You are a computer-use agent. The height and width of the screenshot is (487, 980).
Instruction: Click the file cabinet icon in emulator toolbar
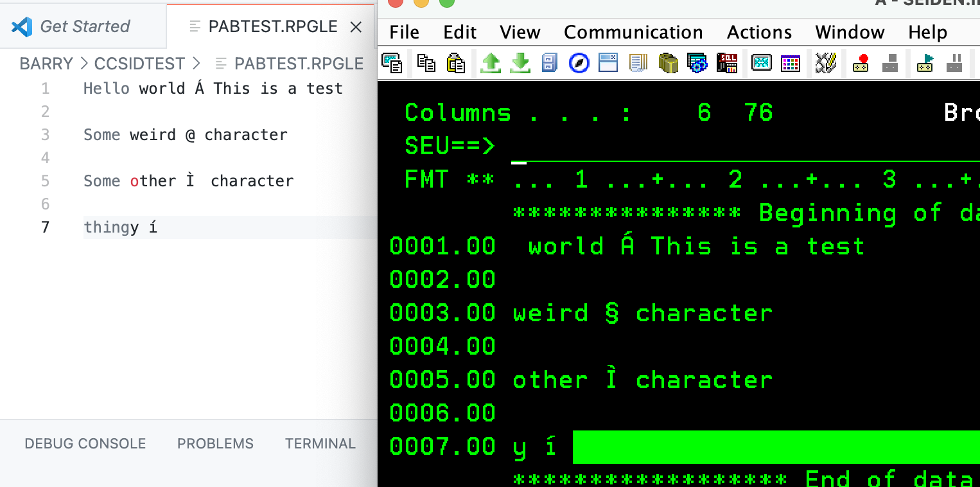click(550, 63)
